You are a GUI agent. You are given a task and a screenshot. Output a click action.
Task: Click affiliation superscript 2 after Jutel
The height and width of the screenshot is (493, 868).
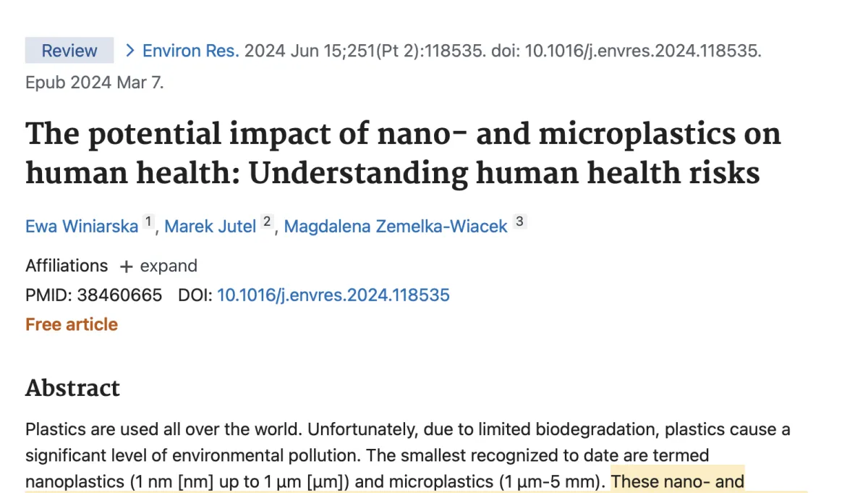pos(267,222)
